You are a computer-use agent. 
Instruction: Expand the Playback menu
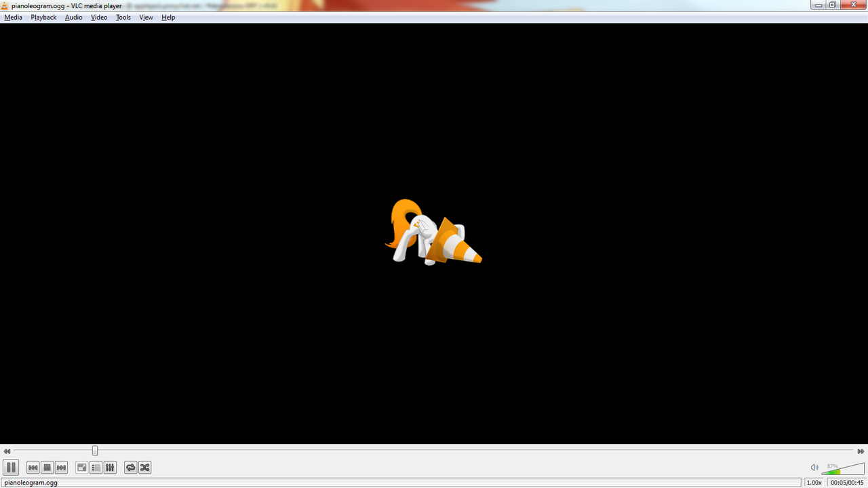tap(43, 18)
